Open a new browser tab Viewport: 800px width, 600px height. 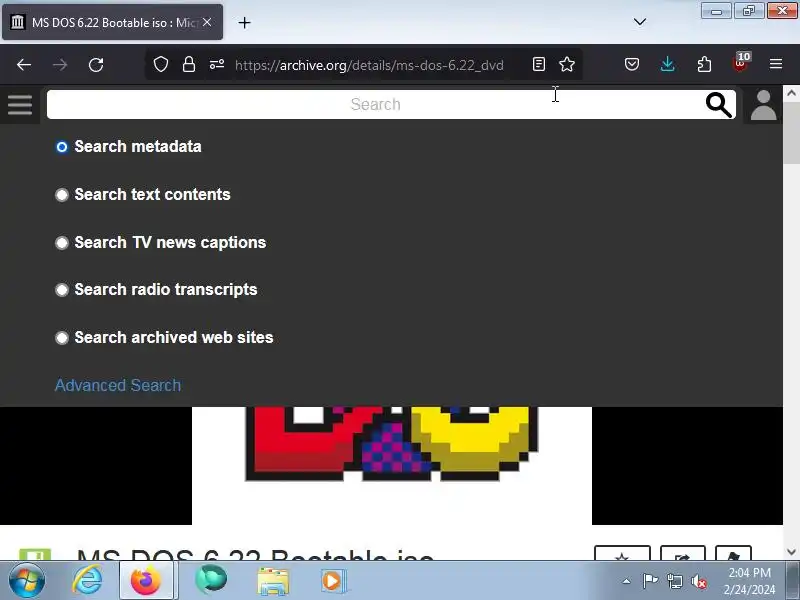pyautogui.click(x=244, y=22)
